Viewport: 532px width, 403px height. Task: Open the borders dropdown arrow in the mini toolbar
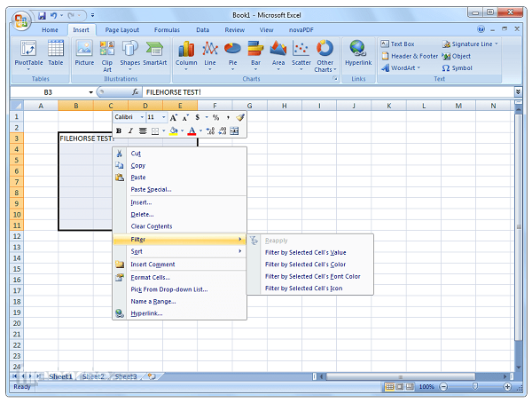pos(164,130)
